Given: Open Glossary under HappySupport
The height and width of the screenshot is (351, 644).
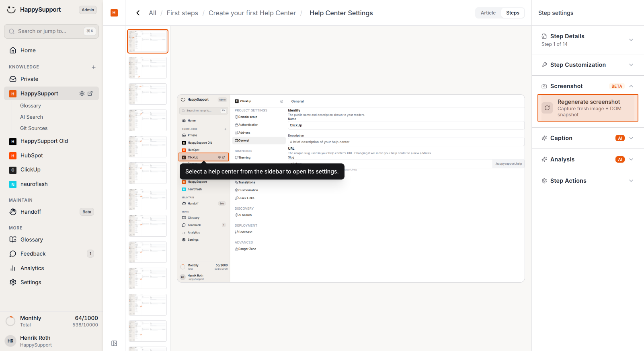Looking at the screenshot, I should [x=31, y=106].
